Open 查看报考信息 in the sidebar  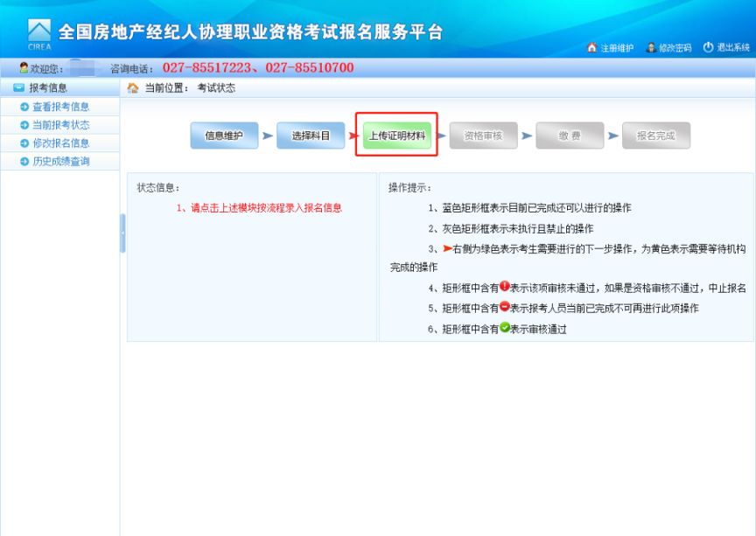(x=60, y=107)
